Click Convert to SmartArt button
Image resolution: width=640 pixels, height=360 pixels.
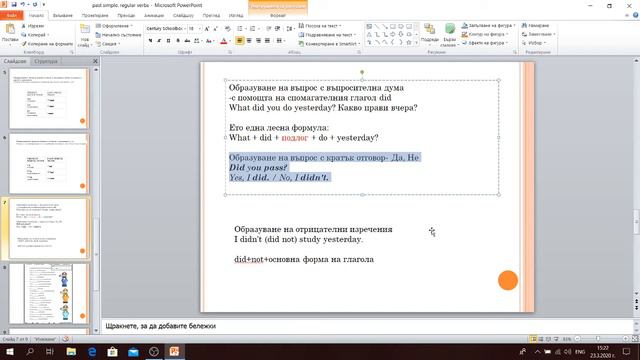click(x=329, y=44)
